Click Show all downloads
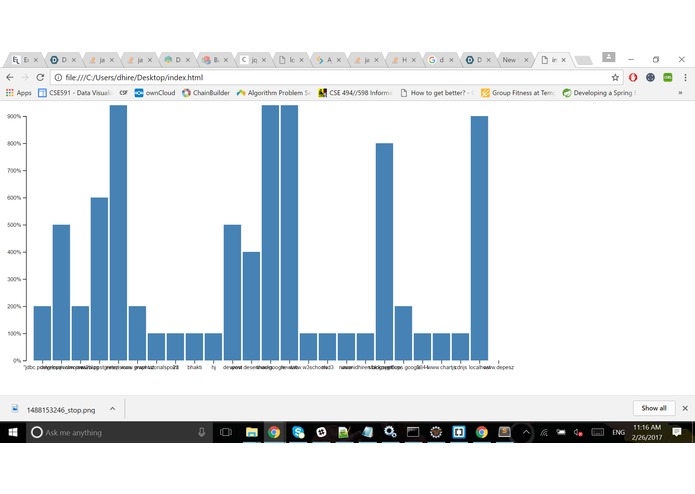 [x=654, y=408]
